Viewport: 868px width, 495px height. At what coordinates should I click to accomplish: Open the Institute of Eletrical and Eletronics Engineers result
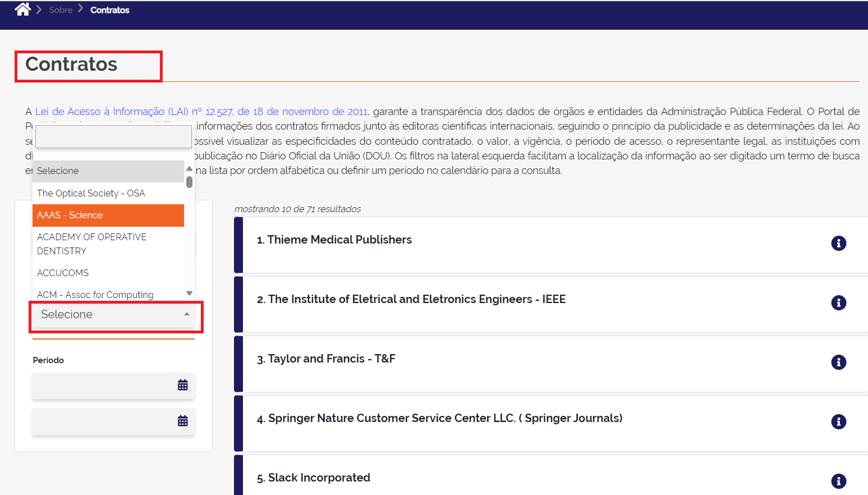click(411, 299)
